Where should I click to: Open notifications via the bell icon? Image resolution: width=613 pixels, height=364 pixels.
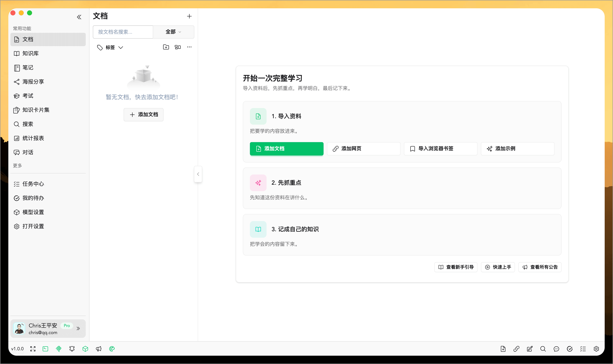72,349
